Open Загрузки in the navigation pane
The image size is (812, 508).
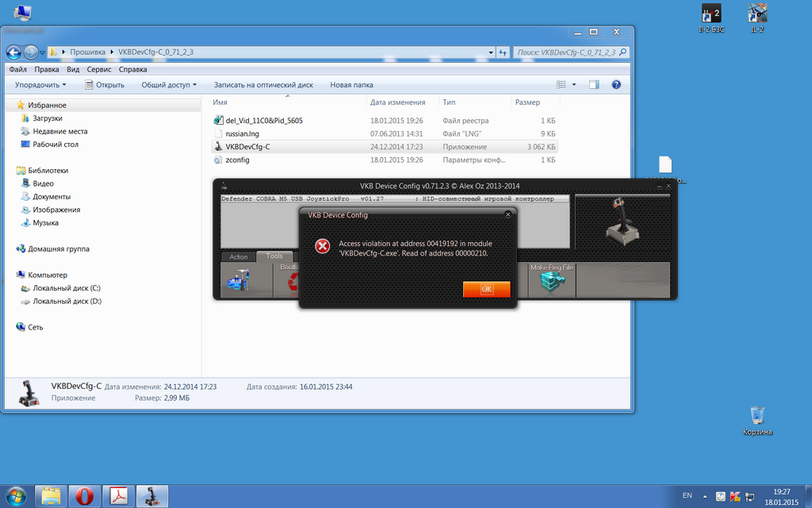(47, 118)
